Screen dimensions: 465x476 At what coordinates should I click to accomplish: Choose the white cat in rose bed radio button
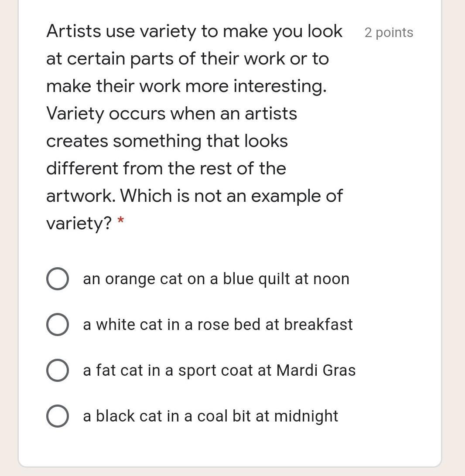tap(57, 325)
